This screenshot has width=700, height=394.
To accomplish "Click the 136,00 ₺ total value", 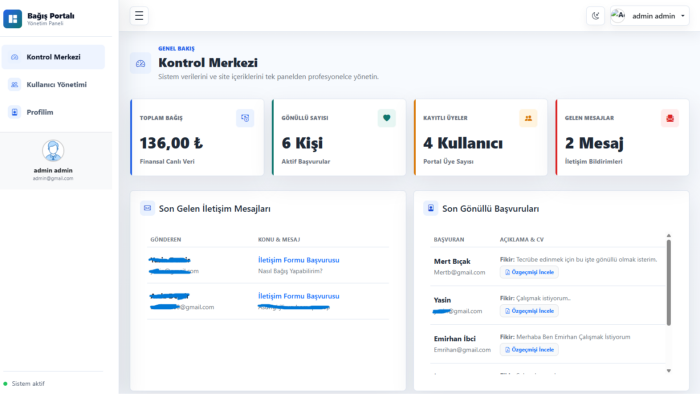I will coord(171,143).
